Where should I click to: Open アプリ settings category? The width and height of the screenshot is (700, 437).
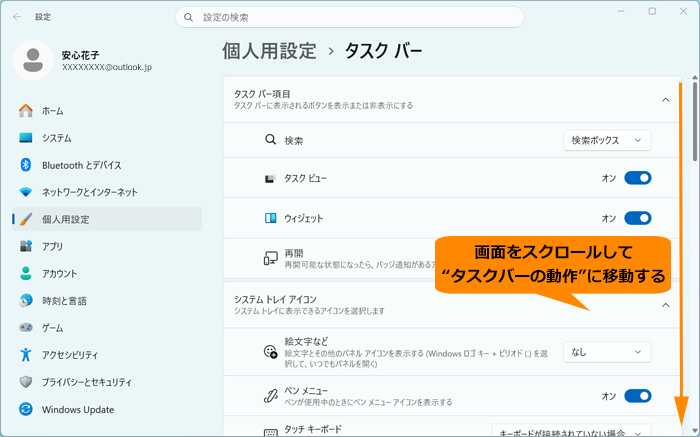point(107,246)
